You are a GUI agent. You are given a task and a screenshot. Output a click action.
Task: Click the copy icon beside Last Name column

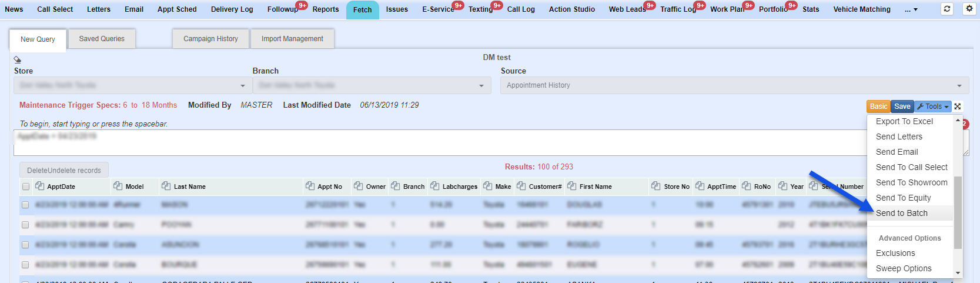point(166,187)
